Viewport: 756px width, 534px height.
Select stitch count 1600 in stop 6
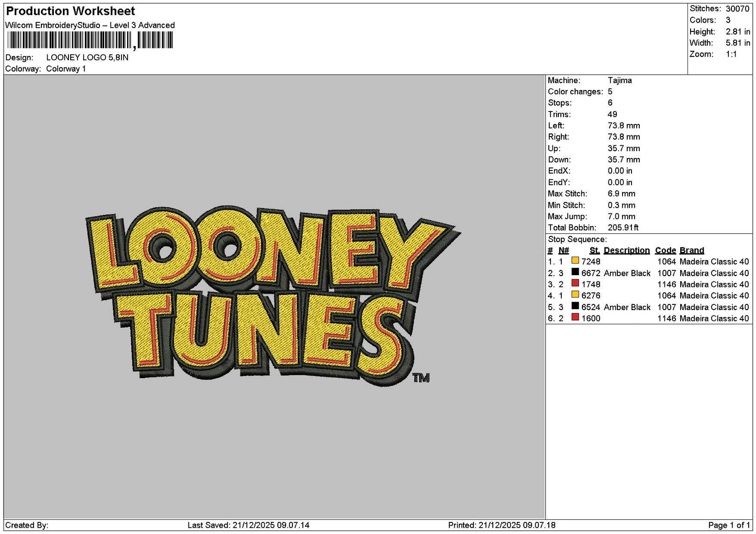tap(591, 319)
